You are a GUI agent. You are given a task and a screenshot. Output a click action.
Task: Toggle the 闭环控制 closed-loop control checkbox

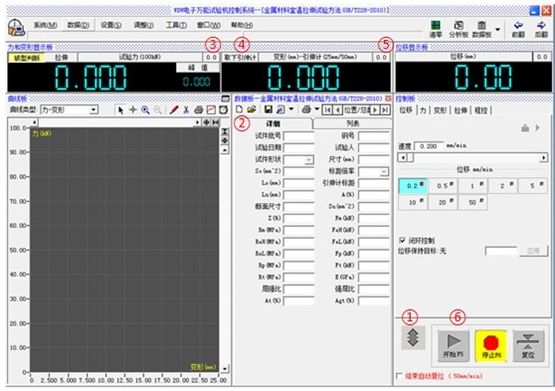click(x=402, y=240)
